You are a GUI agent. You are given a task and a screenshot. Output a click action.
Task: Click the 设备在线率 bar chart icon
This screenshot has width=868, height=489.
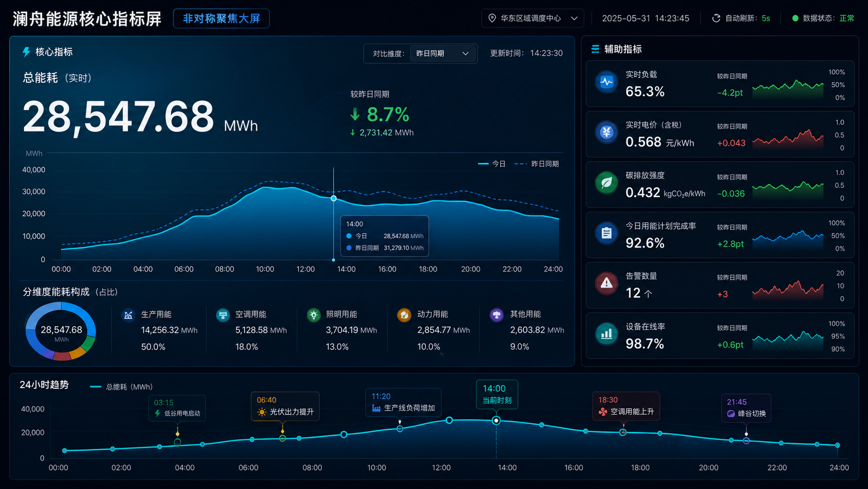pyautogui.click(x=606, y=334)
